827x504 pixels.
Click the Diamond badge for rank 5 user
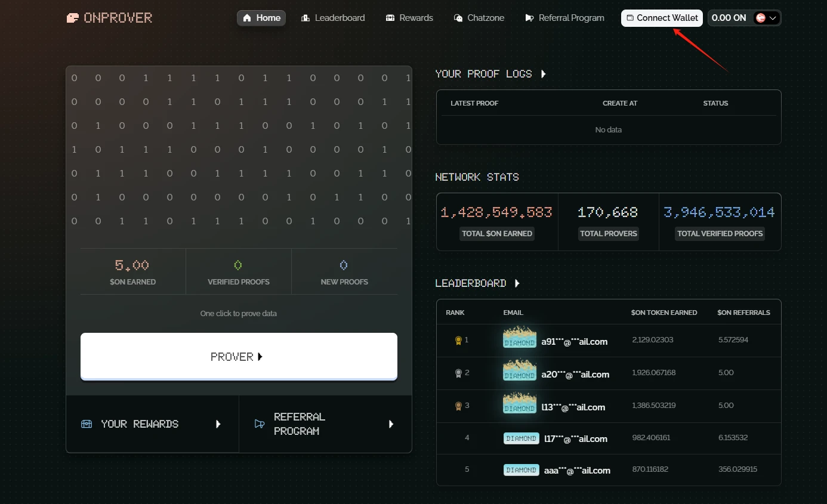(x=521, y=470)
